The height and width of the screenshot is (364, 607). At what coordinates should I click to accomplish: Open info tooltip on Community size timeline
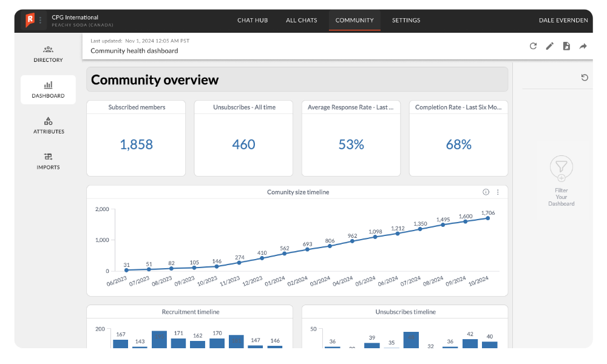tap(486, 192)
